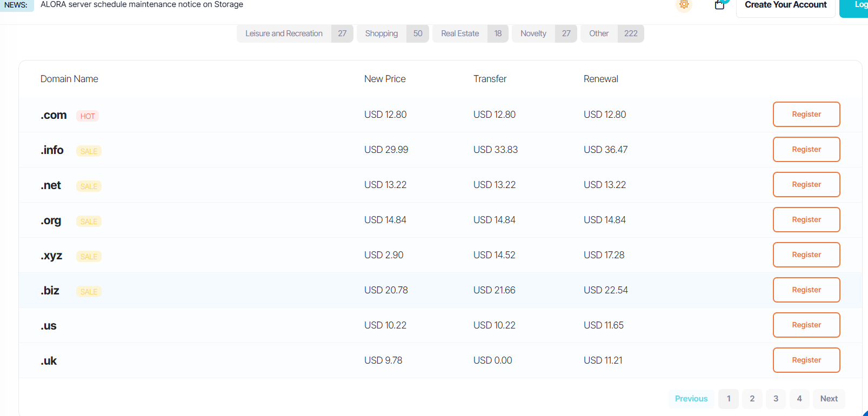Select Leisure and Recreation category tab

pyautogui.click(x=295, y=33)
